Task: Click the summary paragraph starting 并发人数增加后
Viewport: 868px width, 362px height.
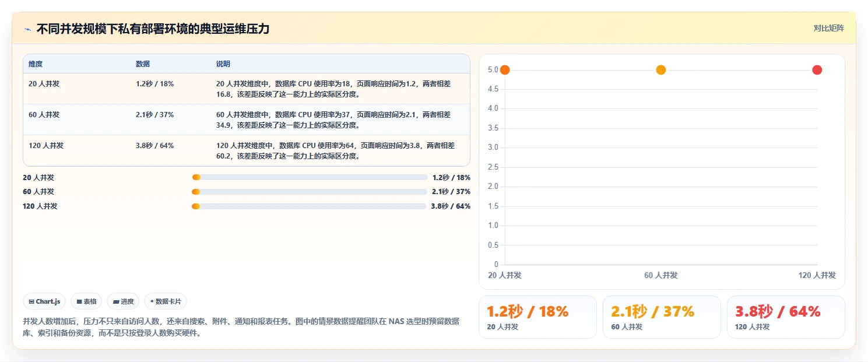Action: 241,328
